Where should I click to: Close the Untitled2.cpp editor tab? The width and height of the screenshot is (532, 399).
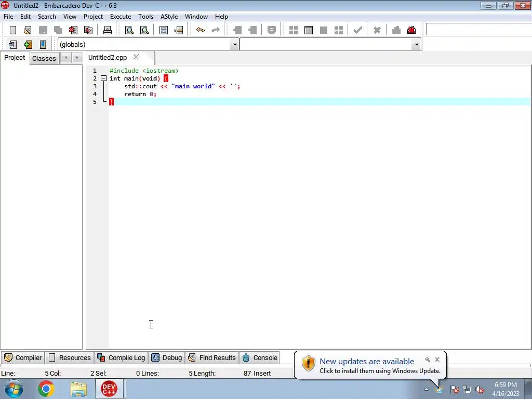tap(137, 57)
